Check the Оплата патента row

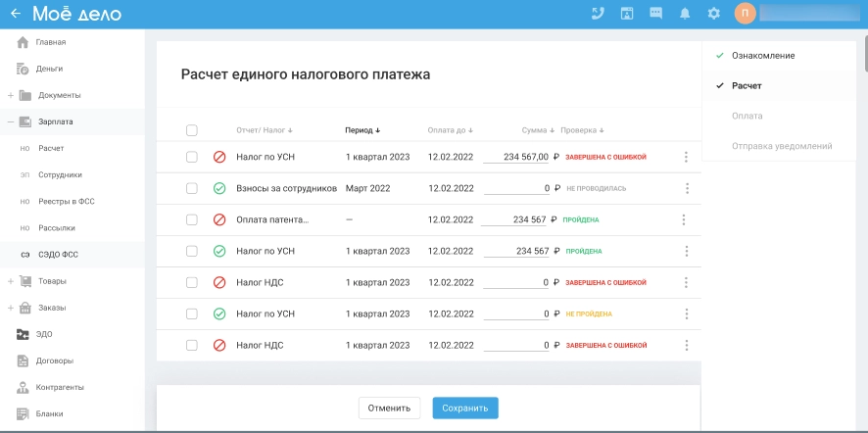(192, 219)
